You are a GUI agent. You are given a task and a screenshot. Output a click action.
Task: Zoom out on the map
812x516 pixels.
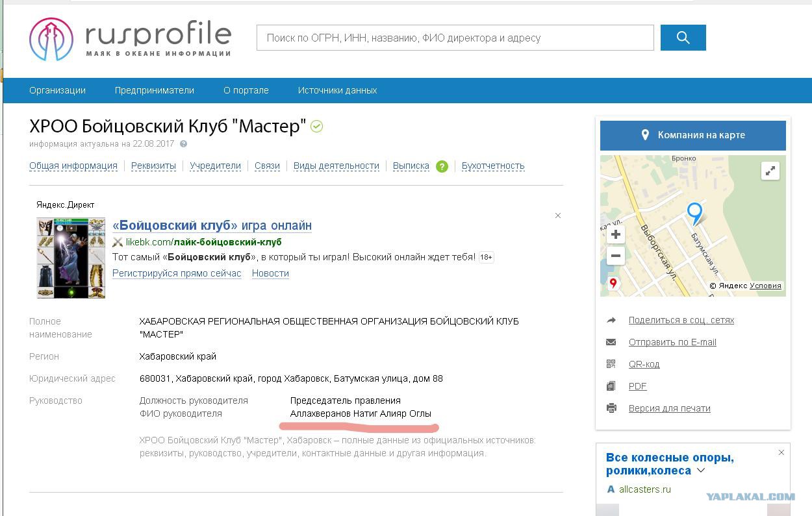coord(616,256)
